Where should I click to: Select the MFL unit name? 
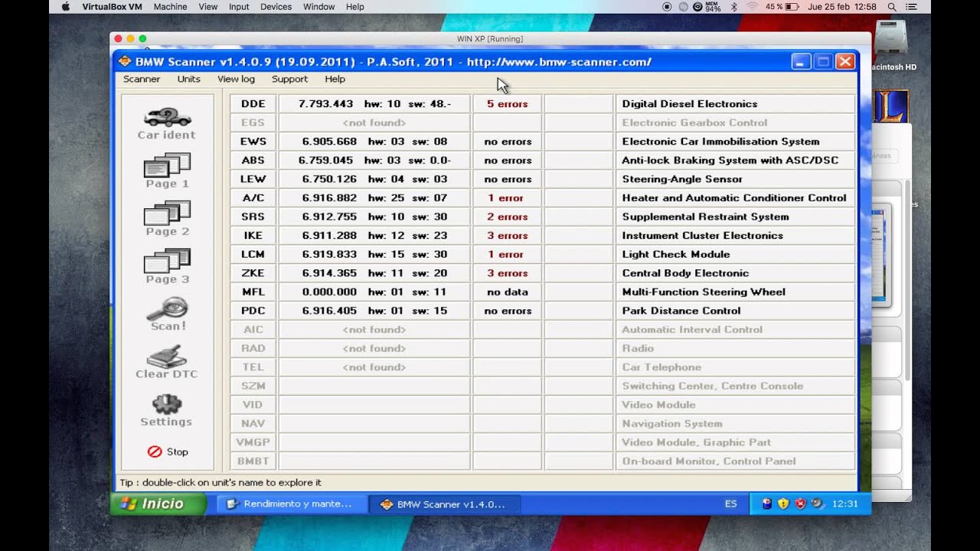pyautogui.click(x=253, y=292)
